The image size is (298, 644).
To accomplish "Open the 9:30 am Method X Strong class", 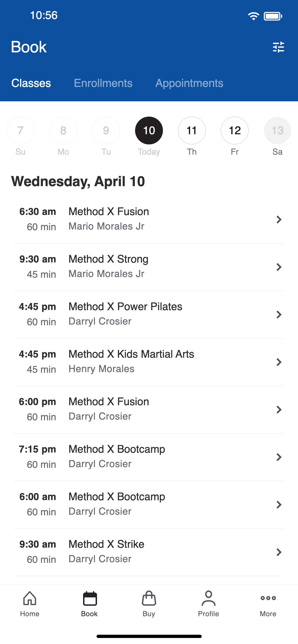I will (149, 267).
